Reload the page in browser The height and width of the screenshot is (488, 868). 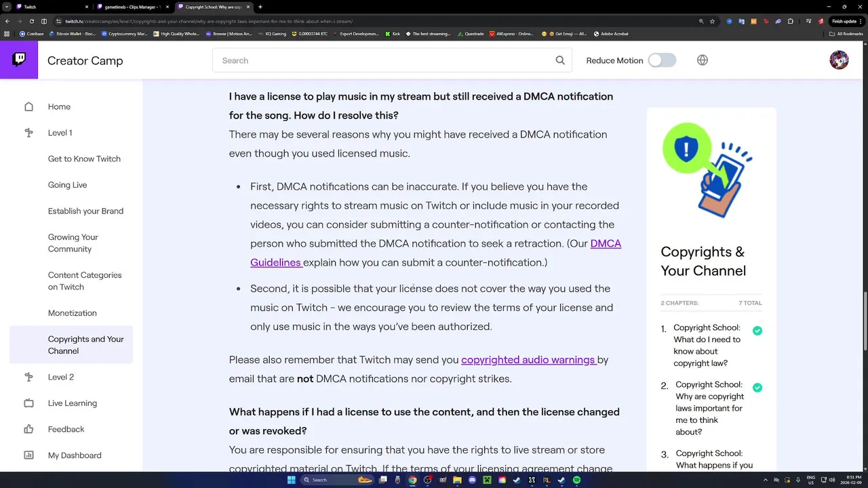[x=32, y=21]
